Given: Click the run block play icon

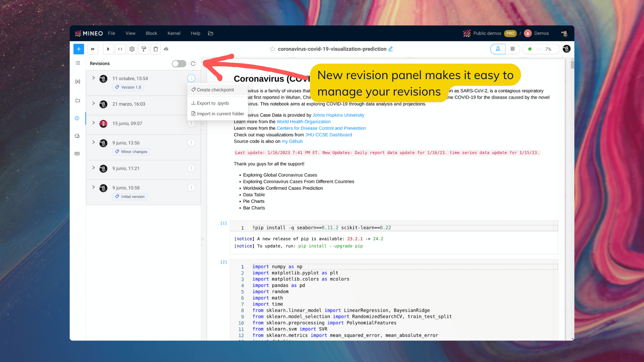Looking at the screenshot, I should click(108, 49).
